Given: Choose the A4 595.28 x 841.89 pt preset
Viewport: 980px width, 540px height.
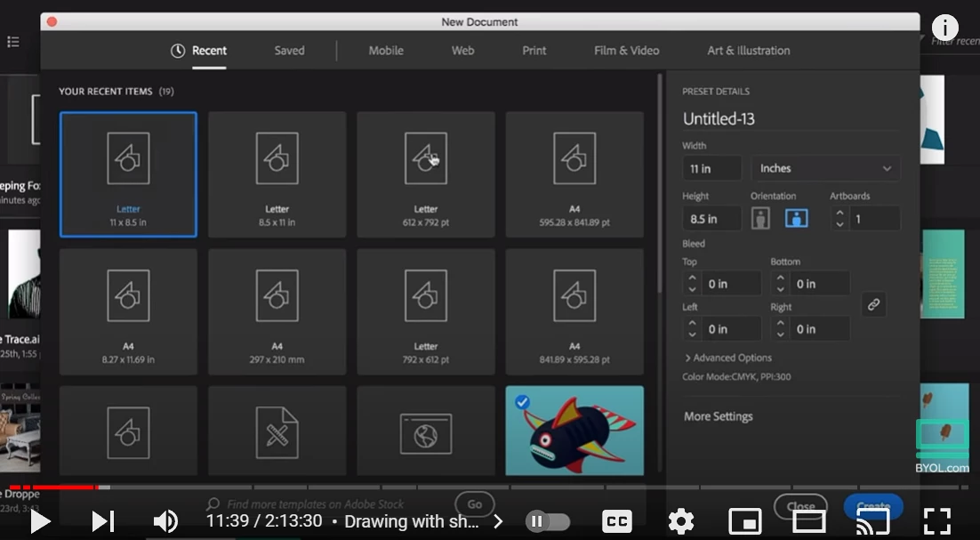Looking at the screenshot, I should (x=574, y=174).
